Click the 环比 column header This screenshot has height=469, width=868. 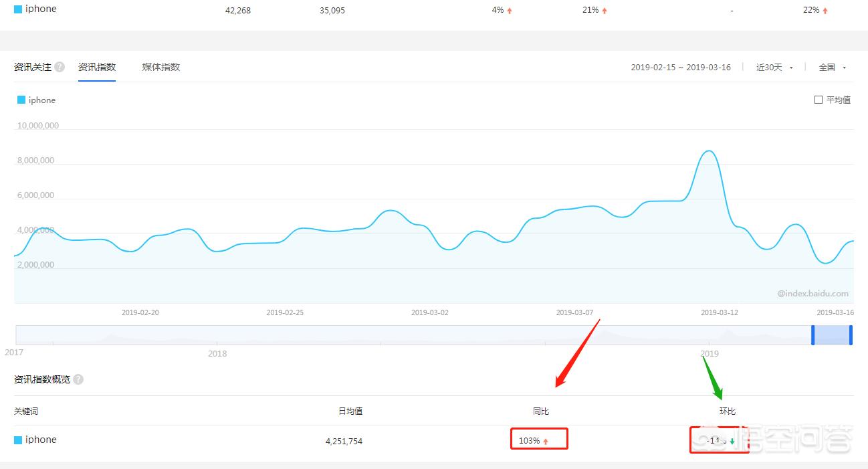click(x=728, y=411)
